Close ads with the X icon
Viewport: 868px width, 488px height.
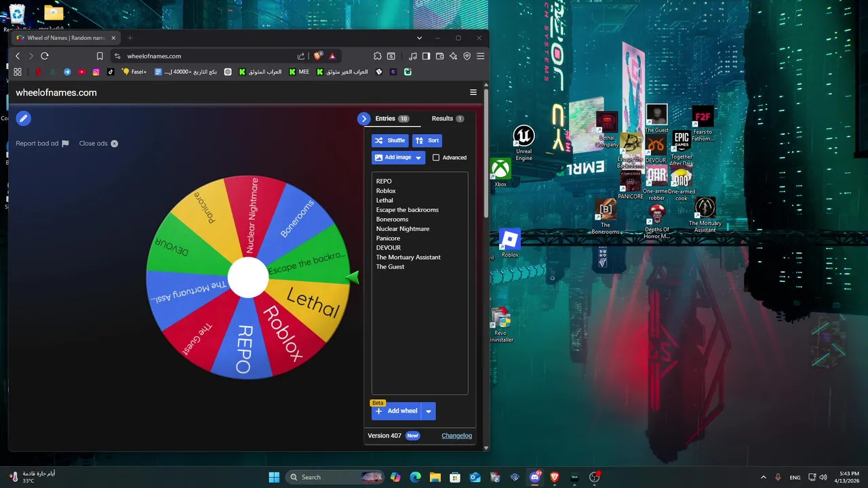(115, 144)
